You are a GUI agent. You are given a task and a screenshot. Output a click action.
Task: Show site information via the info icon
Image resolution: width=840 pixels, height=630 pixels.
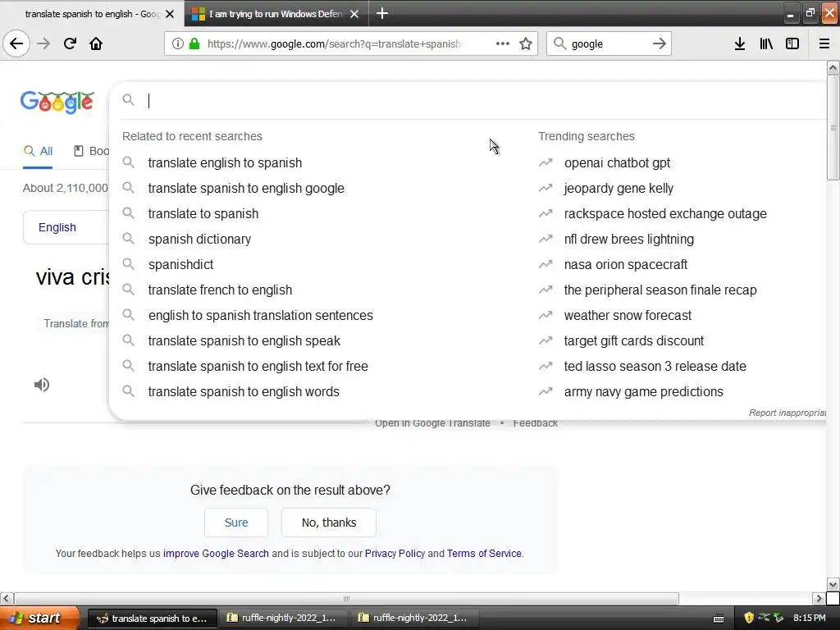coord(177,44)
